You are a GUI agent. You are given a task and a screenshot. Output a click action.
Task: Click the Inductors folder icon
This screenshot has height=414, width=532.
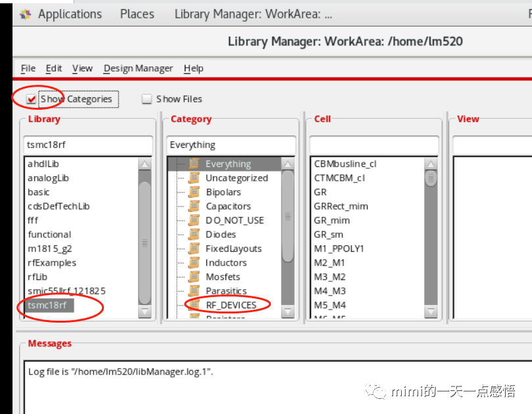tap(194, 263)
